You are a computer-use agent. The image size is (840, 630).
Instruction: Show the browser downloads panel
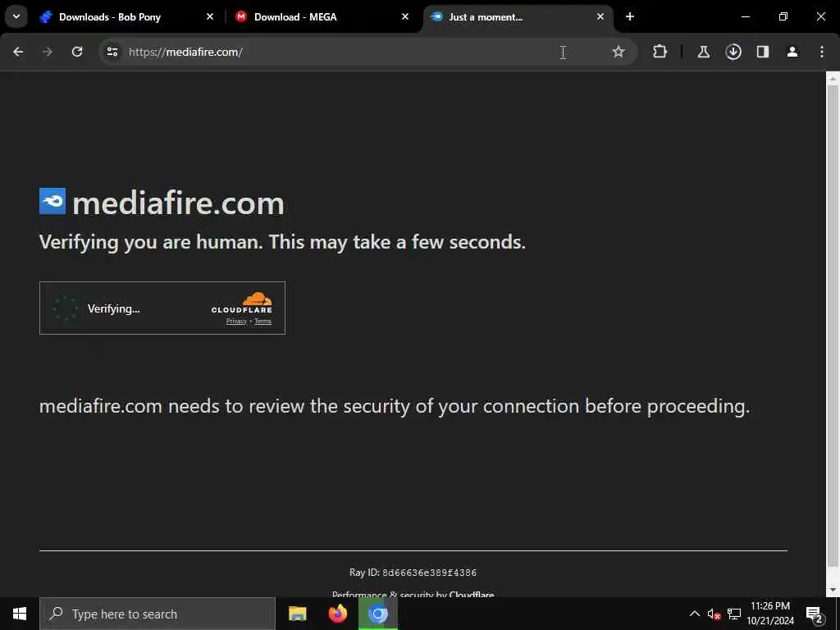733,52
